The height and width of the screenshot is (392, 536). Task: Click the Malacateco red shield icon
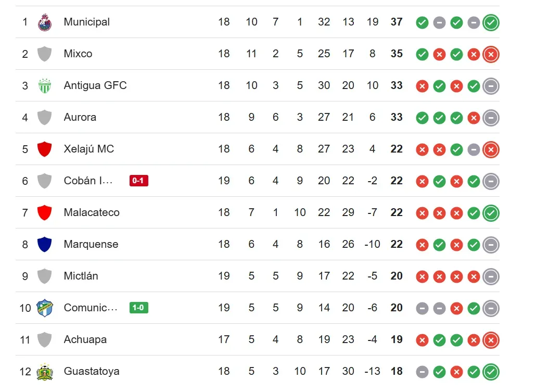[x=45, y=213]
